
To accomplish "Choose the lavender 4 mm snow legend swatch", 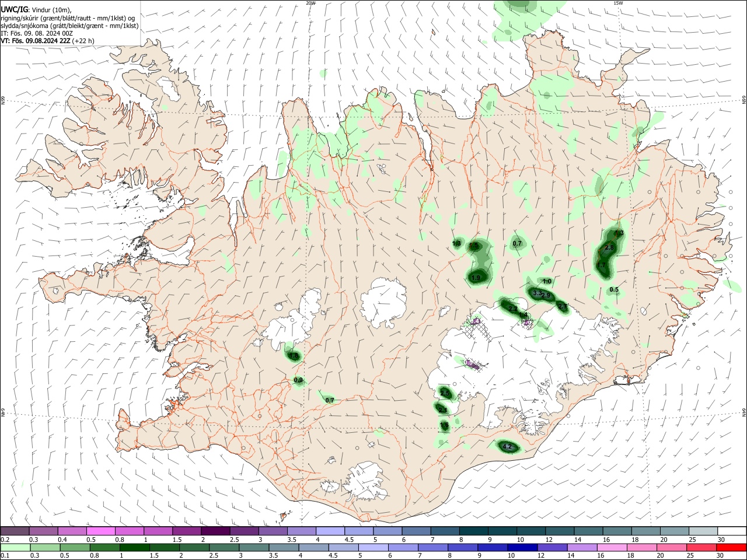I will [x=330, y=531].
